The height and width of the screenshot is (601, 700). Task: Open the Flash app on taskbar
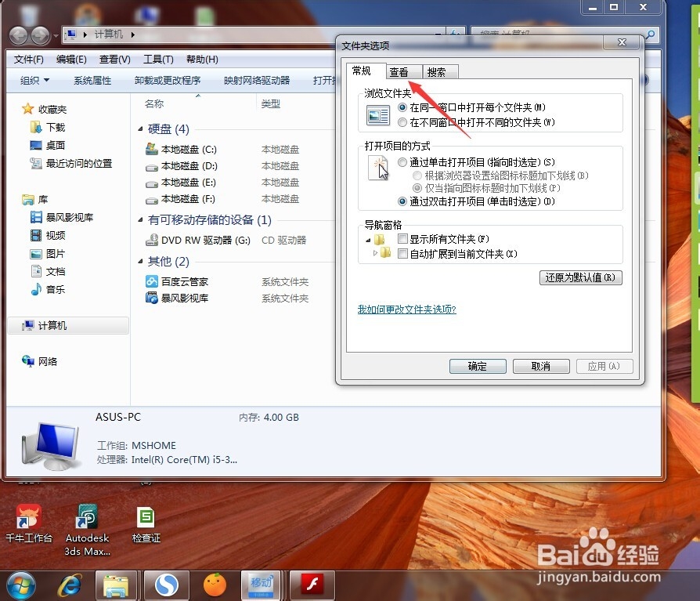[312, 585]
